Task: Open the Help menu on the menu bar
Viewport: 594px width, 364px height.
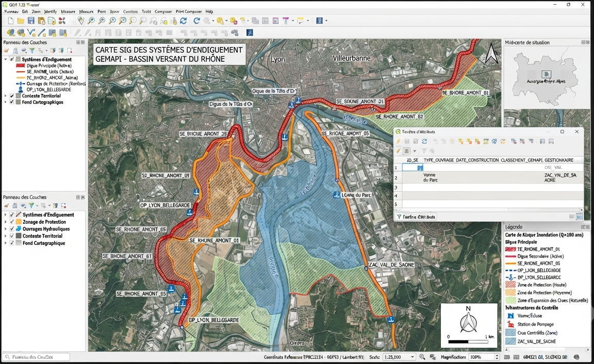Action: [209, 12]
